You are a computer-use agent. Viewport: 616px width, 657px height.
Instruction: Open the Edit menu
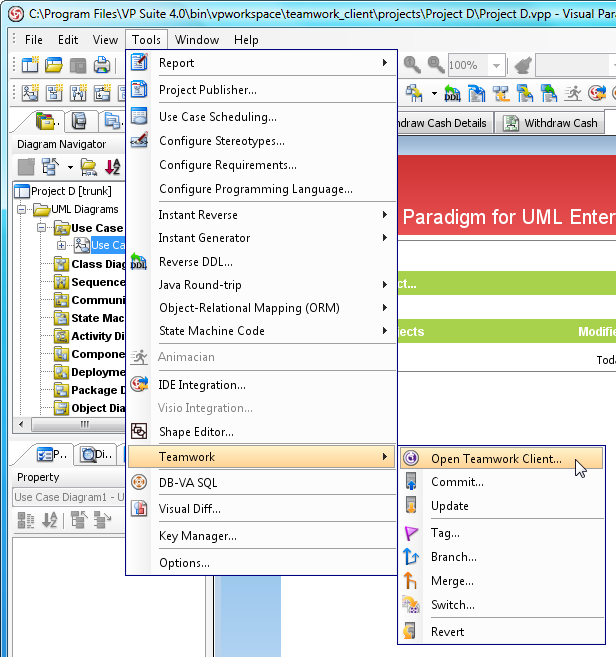coord(68,40)
